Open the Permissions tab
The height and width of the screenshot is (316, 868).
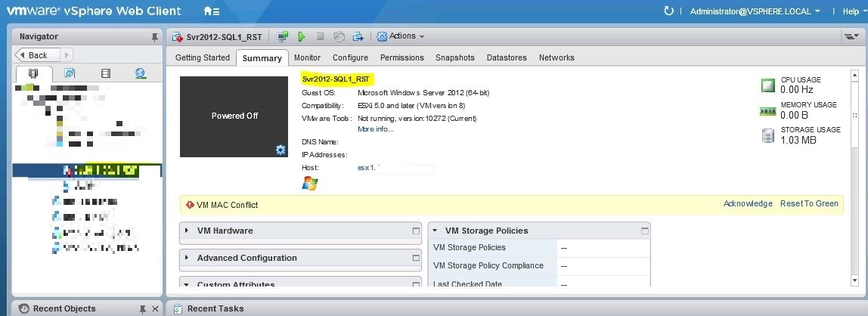pos(402,57)
